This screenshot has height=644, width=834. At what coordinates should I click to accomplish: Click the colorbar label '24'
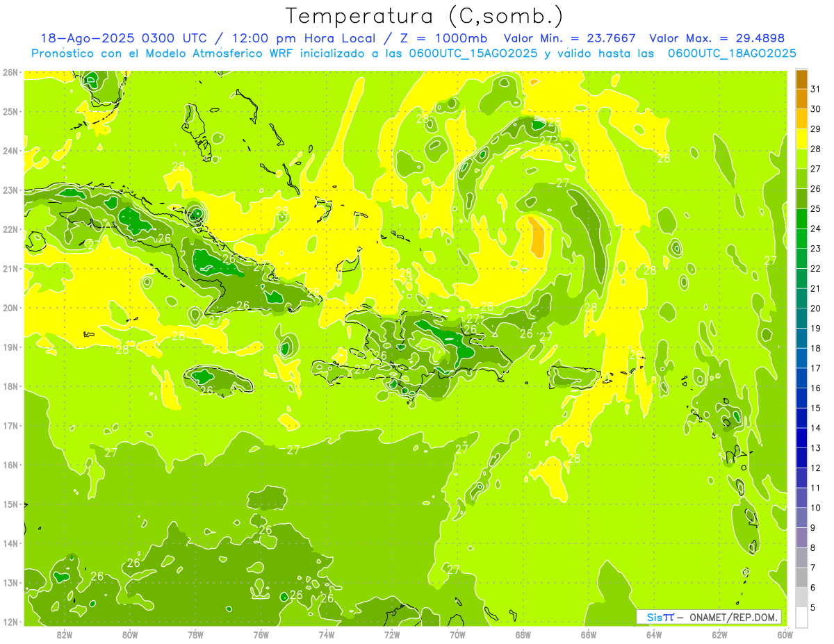[815, 229]
